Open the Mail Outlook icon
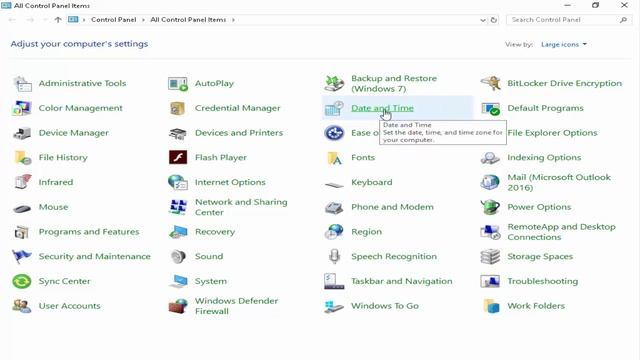Viewport: 640px width, 360px height. click(x=490, y=182)
